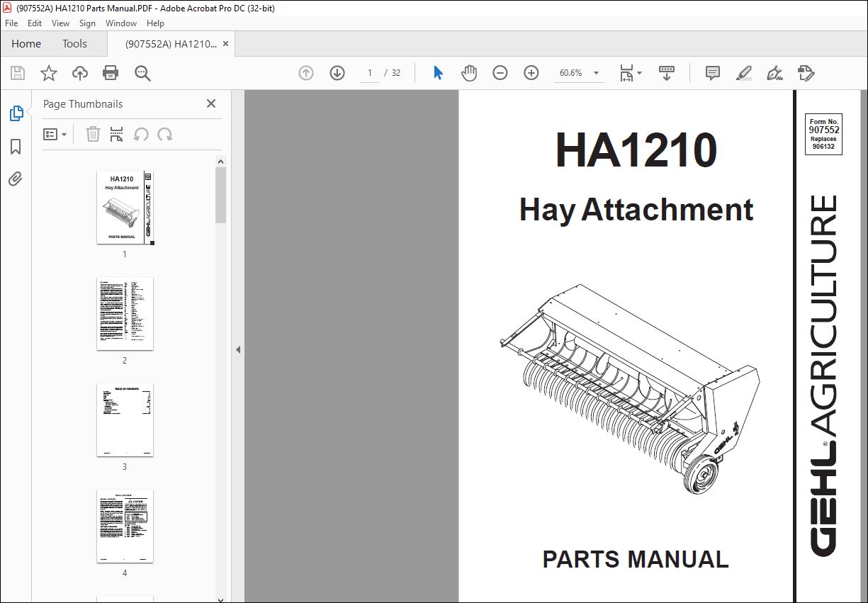Print the document with printer icon

point(111,73)
